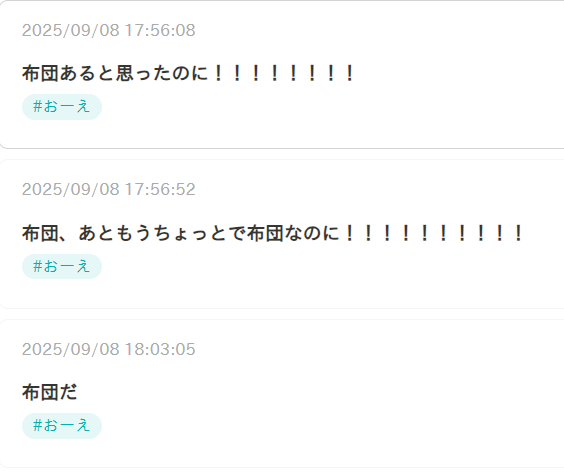
Task: Click the 17:56:52 time in the second post
Action: coord(160,189)
